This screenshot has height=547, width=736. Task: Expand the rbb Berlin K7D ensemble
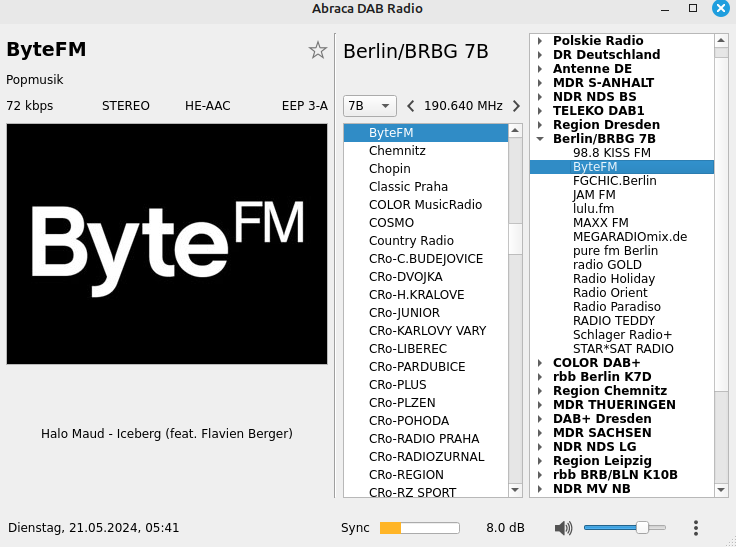[x=540, y=377]
